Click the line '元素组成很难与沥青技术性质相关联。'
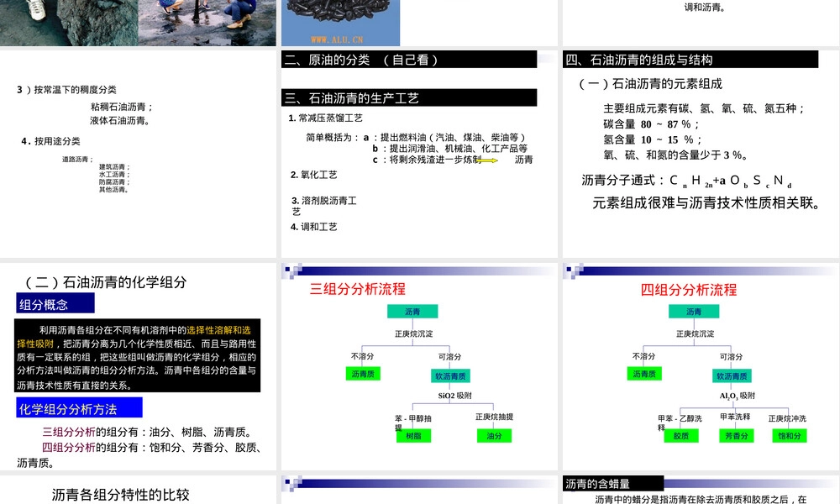Screen dimensions: 840x504 [706, 203]
